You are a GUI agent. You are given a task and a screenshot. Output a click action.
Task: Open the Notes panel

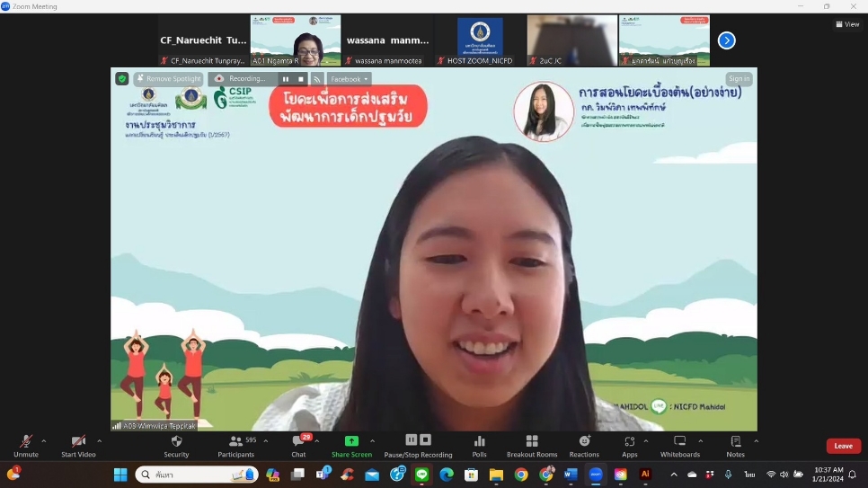735,445
